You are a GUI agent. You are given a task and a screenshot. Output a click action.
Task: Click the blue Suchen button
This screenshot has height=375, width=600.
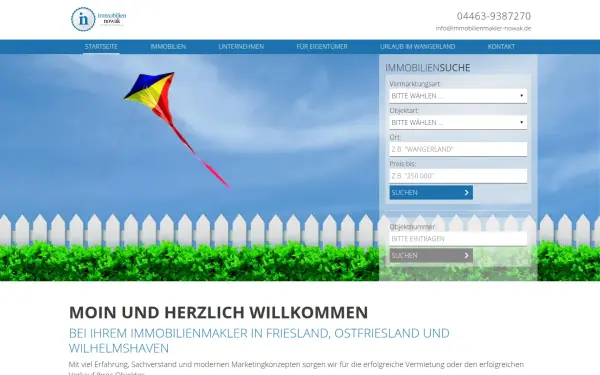point(431,192)
